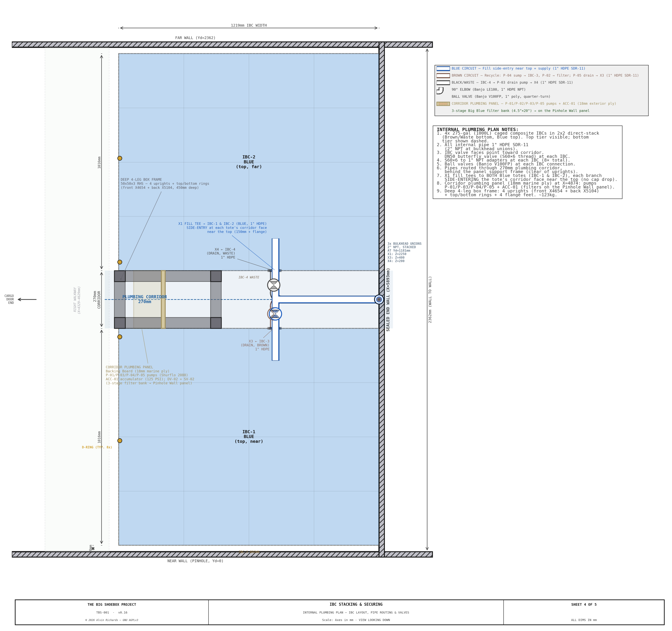Select the IBC-1 BLUE (top, near) label

(x=249, y=437)
